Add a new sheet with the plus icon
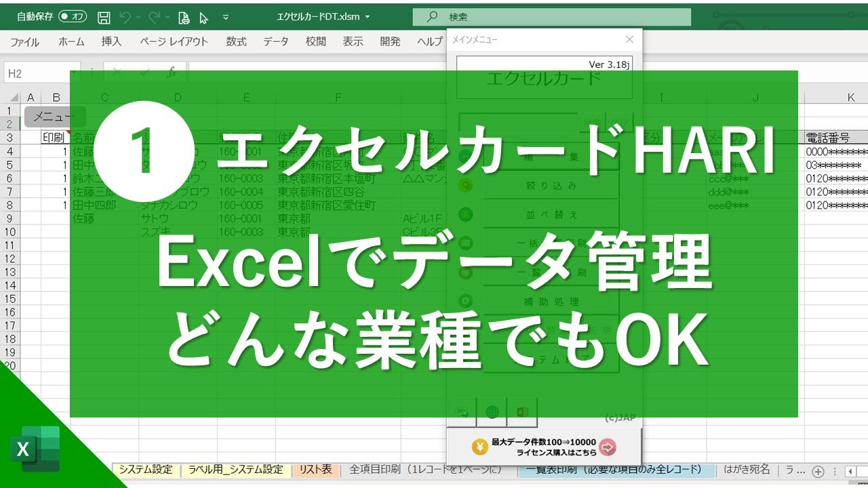The height and width of the screenshot is (488, 868). (x=818, y=471)
